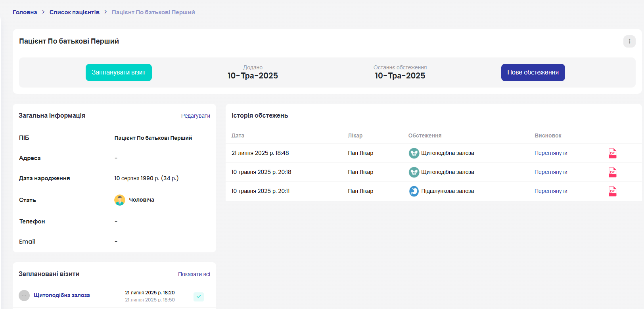Open the Щитоподібна залоза planned visit

[62, 295]
